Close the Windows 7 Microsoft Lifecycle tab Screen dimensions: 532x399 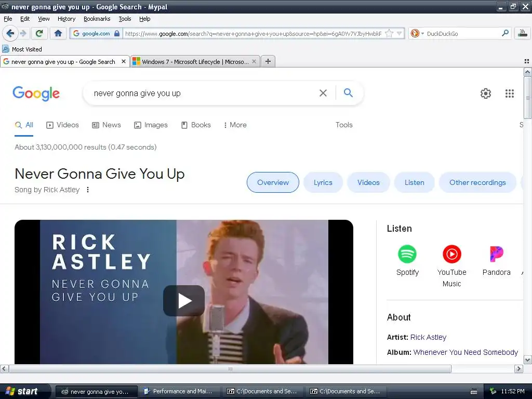[x=254, y=61]
